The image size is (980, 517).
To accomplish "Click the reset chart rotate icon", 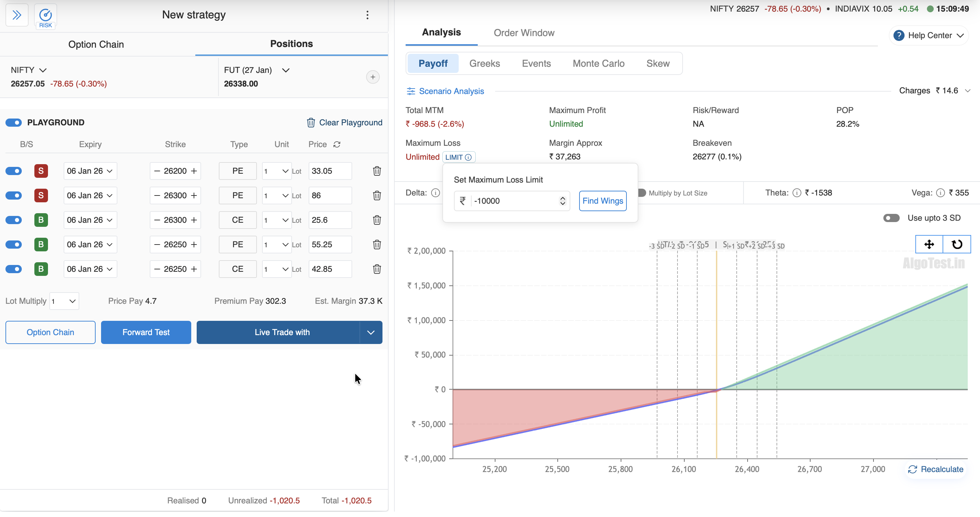I will pyautogui.click(x=957, y=245).
